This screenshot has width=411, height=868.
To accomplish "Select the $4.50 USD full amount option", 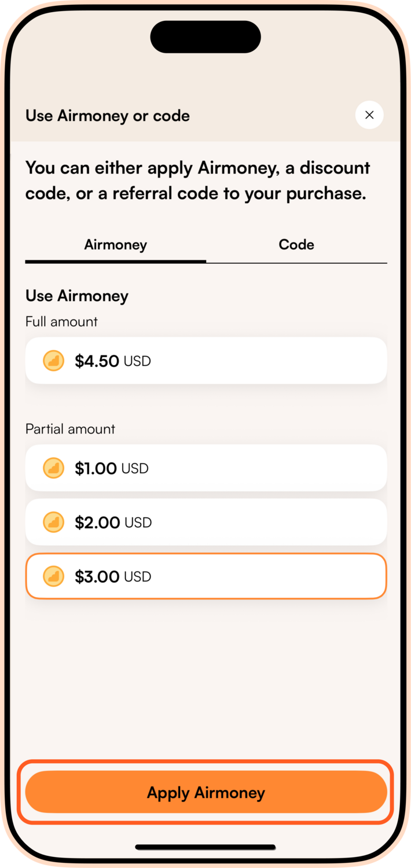I will pyautogui.click(x=205, y=360).
